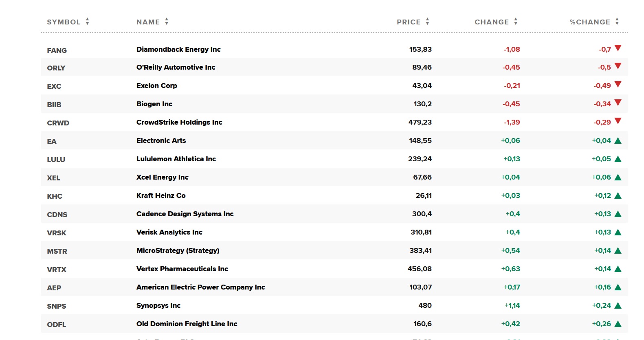Viewport: 644px width, 340px height.
Task: Click the +1,14 change for Synopsys
Action: 512,305
